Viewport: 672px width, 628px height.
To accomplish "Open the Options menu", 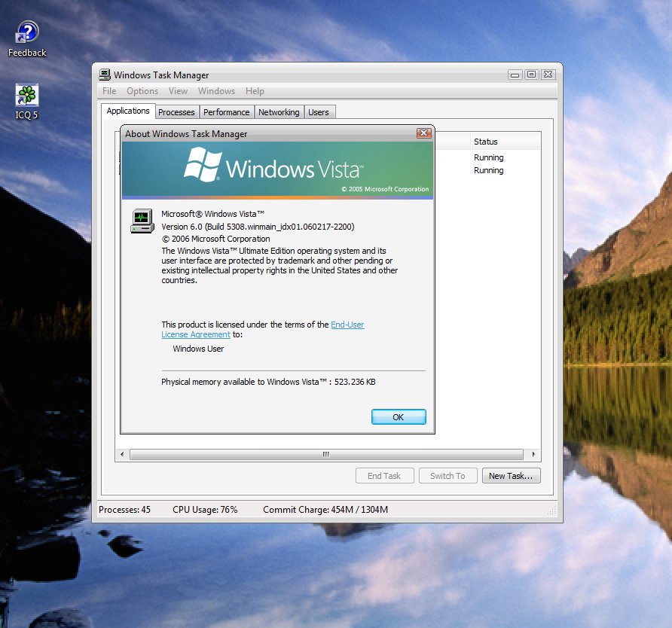I will [142, 90].
